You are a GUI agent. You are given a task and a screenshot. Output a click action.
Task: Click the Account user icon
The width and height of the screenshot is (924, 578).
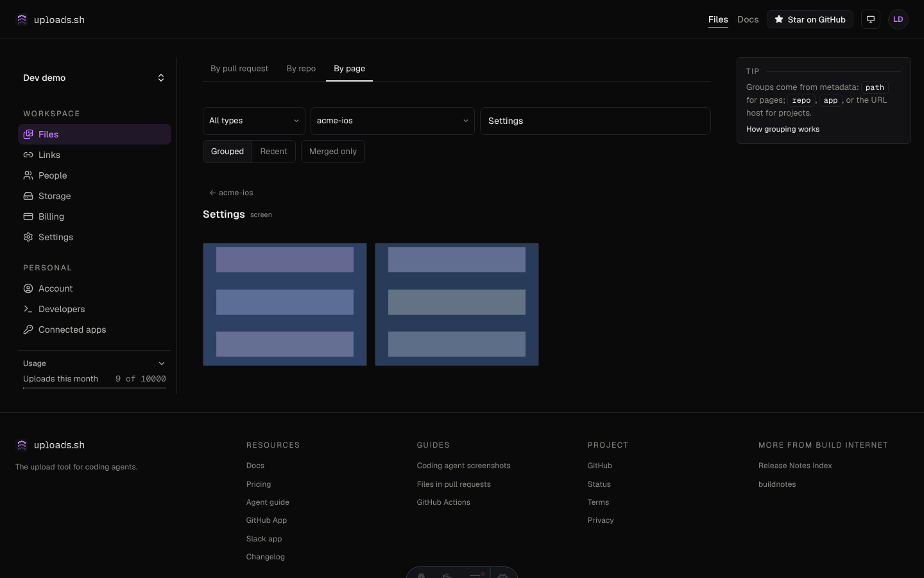pos(28,288)
